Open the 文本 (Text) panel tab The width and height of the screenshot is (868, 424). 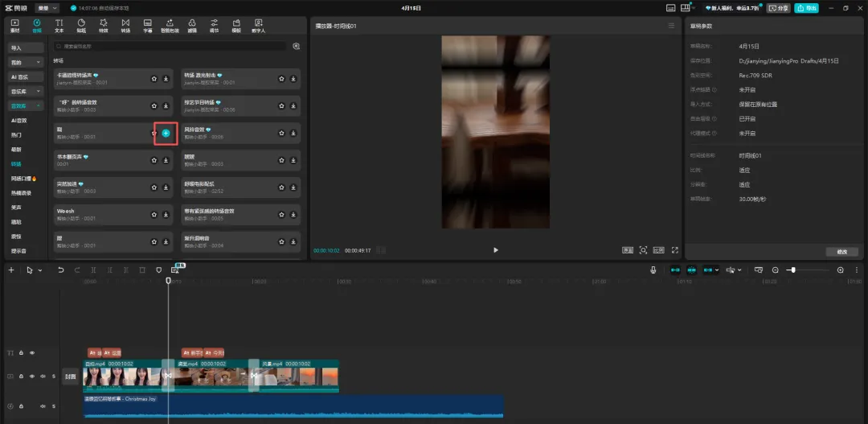59,26
